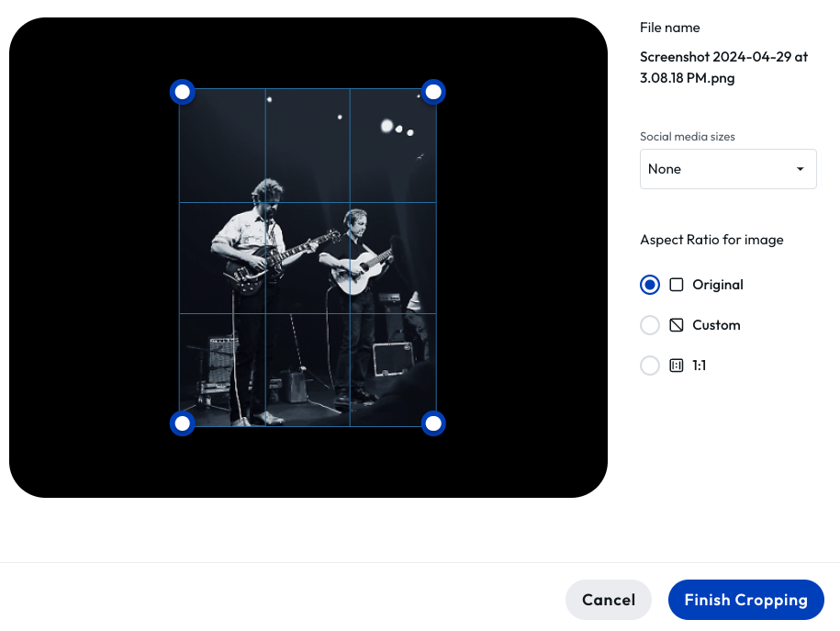Image resolution: width=840 pixels, height=631 pixels.
Task: Click the Custom label text
Action: pyautogui.click(x=716, y=325)
